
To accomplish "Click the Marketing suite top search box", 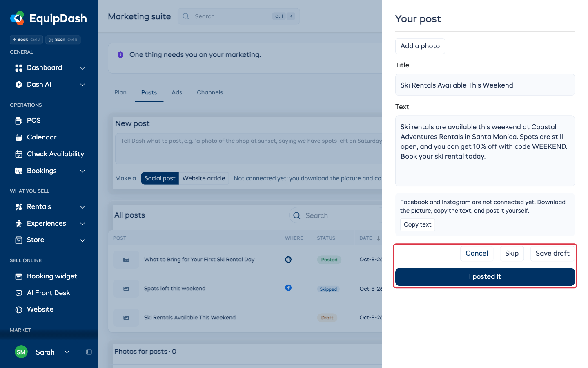I will [239, 16].
